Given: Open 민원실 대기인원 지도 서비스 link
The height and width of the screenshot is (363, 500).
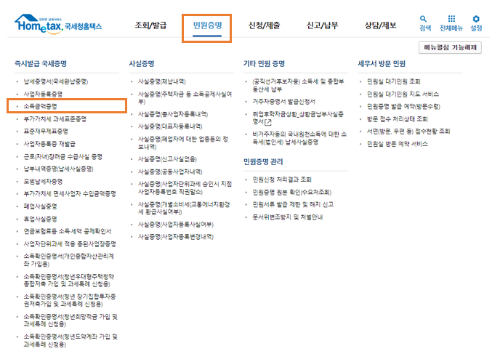Looking at the screenshot, I should tap(403, 94).
